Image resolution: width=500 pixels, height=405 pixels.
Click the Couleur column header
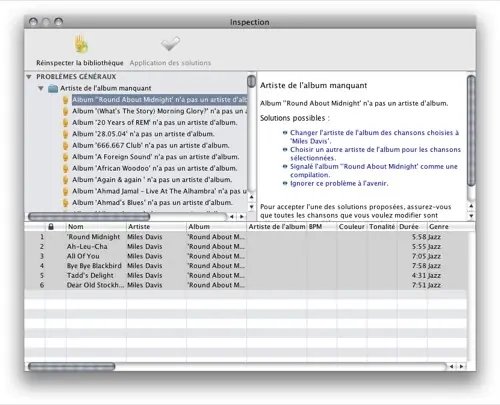coord(352,227)
